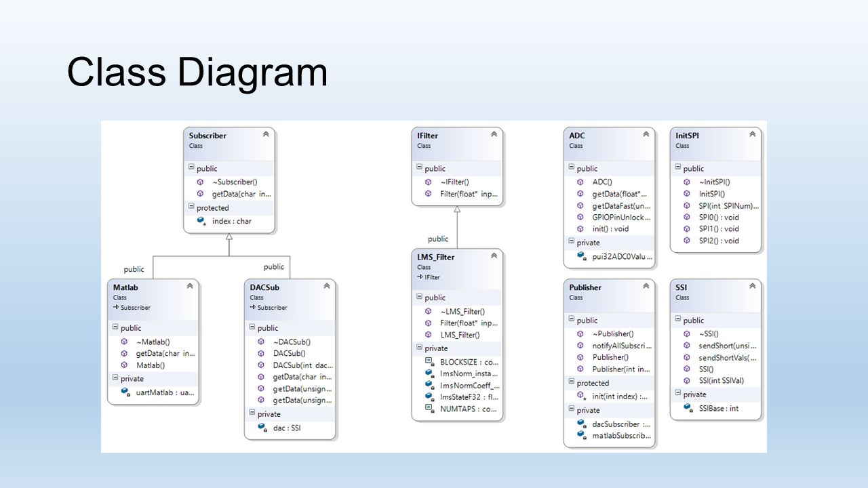Collapse the Publisher class box chevron
This screenshot has width=868, height=488.
(x=646, y=287)
